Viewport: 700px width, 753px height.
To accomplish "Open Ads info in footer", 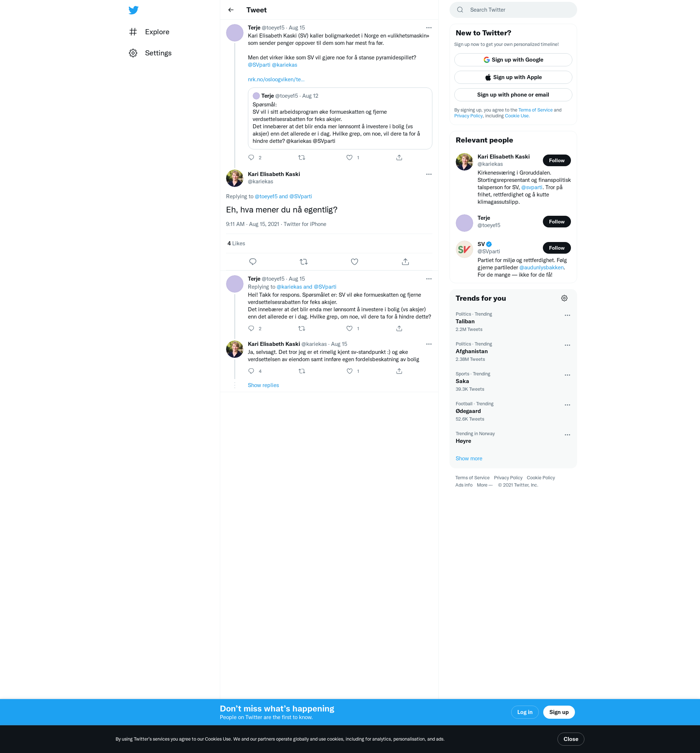I will 464,485.
